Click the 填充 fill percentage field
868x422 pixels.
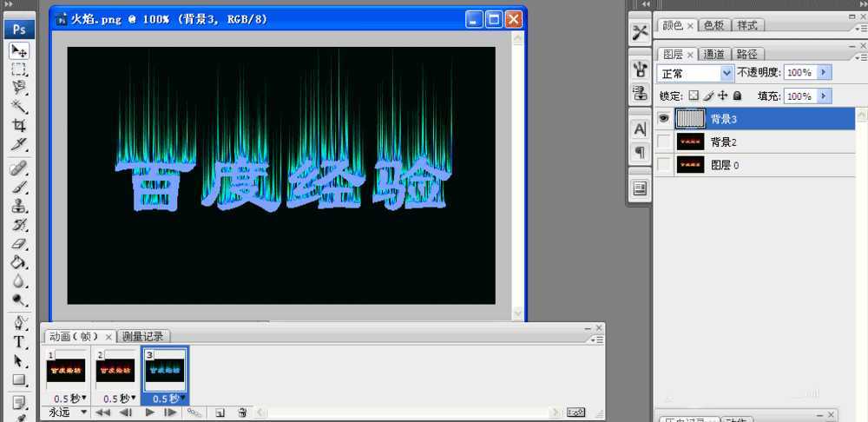(x=799, y=96)
